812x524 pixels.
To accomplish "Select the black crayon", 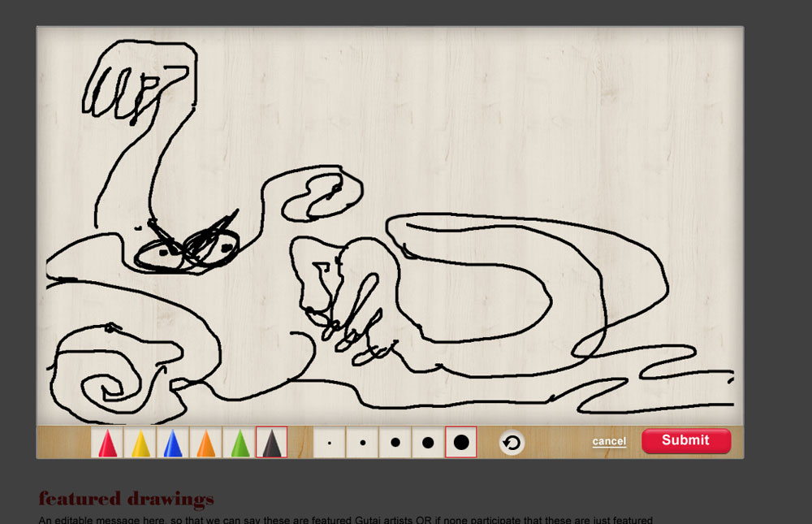I will tap(271, 443).
